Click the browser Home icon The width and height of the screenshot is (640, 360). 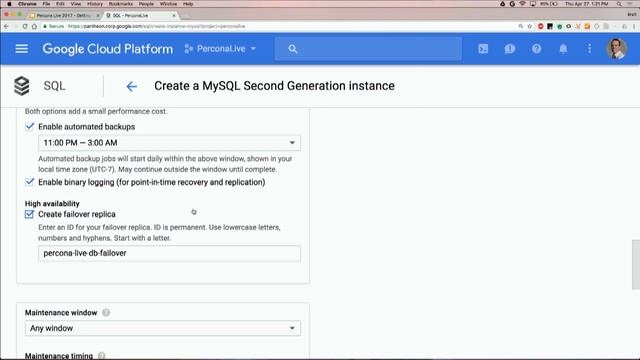pyautogui.click(x=34, y=26)
